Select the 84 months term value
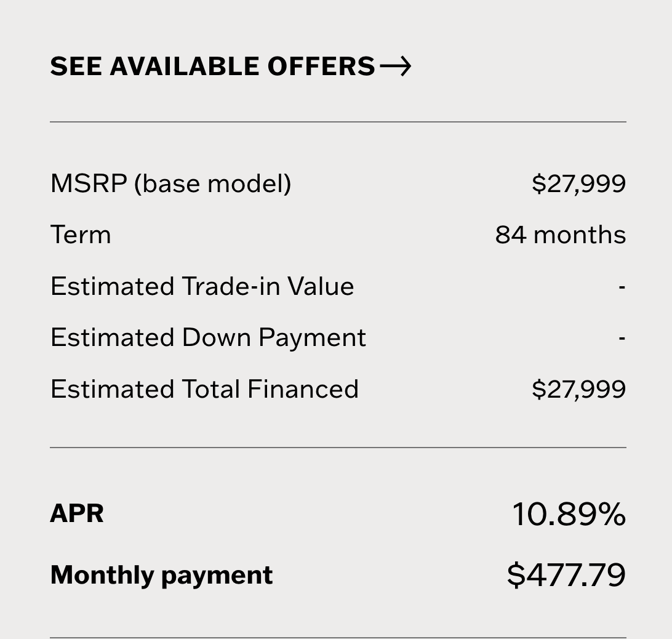The image size is (672, 639). pyautogui.click(x=560, y=235)
